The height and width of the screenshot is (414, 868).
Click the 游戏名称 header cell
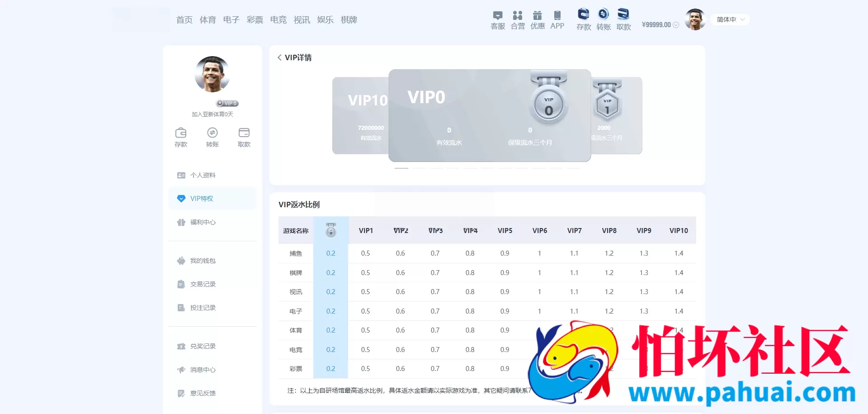pos(296,231)
